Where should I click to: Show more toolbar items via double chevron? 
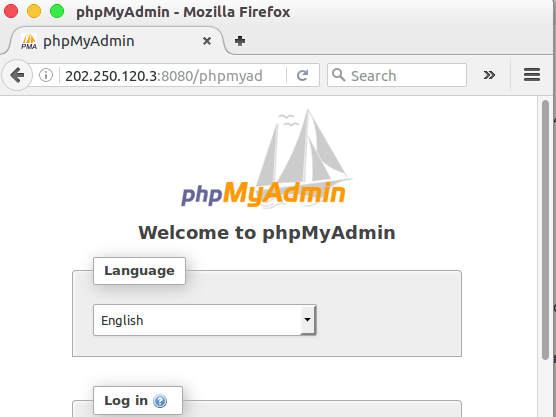489,75
